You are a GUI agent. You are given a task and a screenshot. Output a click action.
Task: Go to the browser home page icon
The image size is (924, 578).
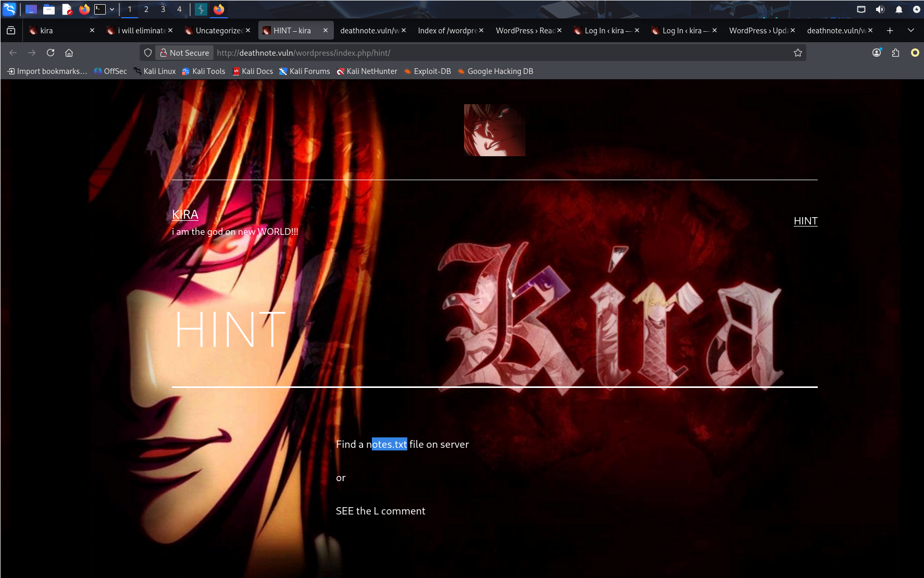tap(69, 53)
